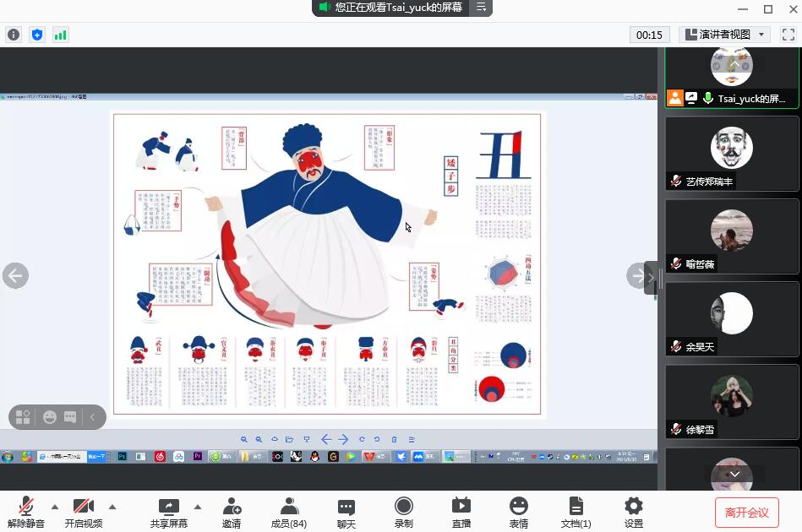Click the red 离开会议 leave button
The image size is (802, 532).
(746, 512)
